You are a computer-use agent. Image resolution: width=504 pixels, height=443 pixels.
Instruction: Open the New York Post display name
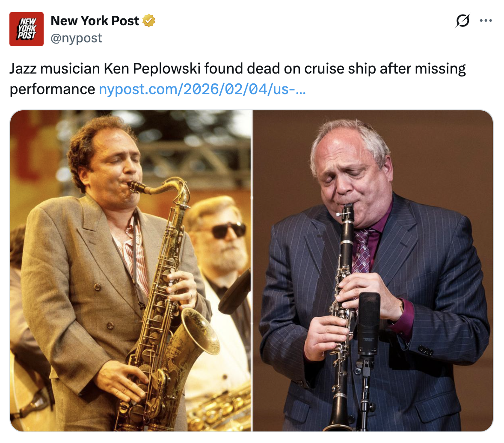pyautogui.click(x=95, y=21)
